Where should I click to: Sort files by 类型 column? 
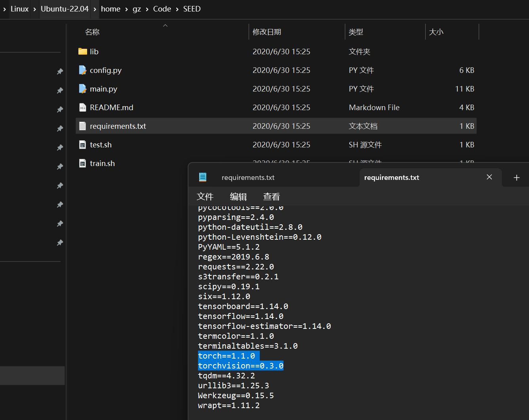pos(356,32)
